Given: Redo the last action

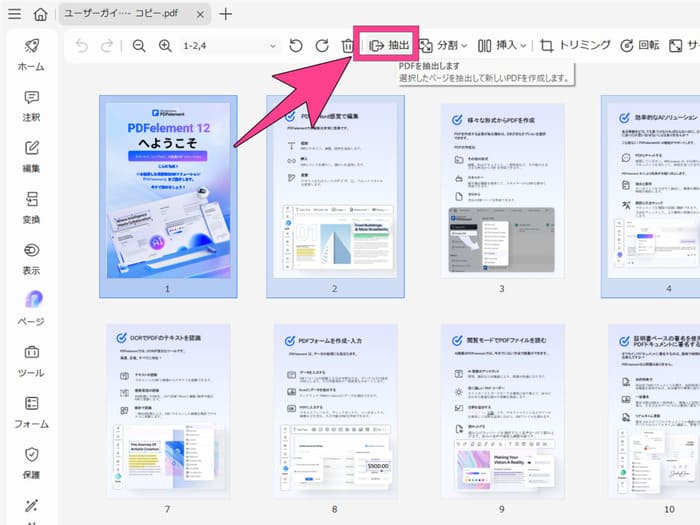Looking at the screenshot, I should click(107, 46).
